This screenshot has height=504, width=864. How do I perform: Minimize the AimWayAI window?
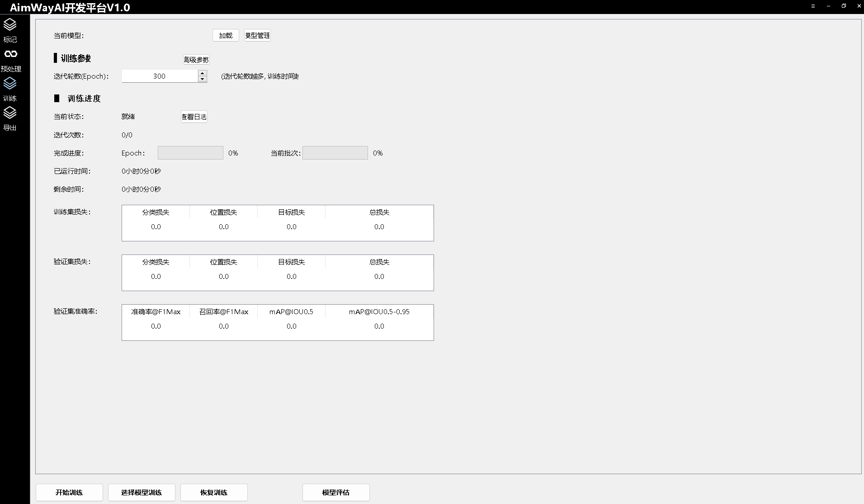tap(828, 6)
